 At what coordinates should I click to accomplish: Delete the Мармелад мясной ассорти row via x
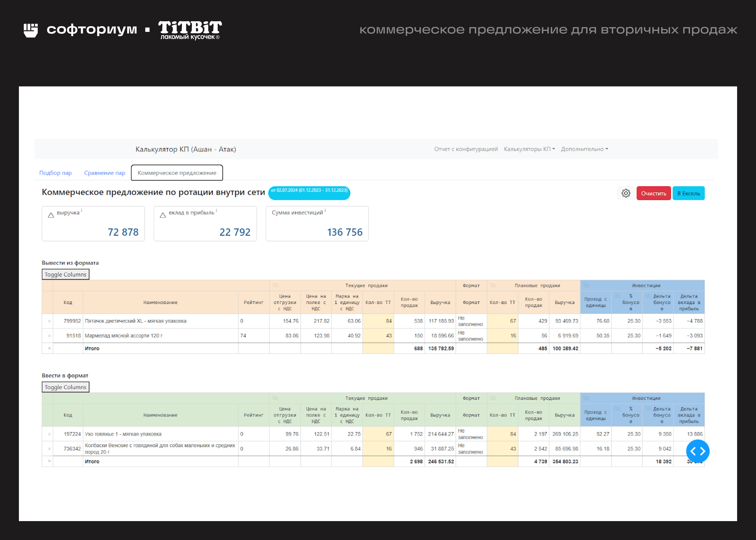point(49,336)
